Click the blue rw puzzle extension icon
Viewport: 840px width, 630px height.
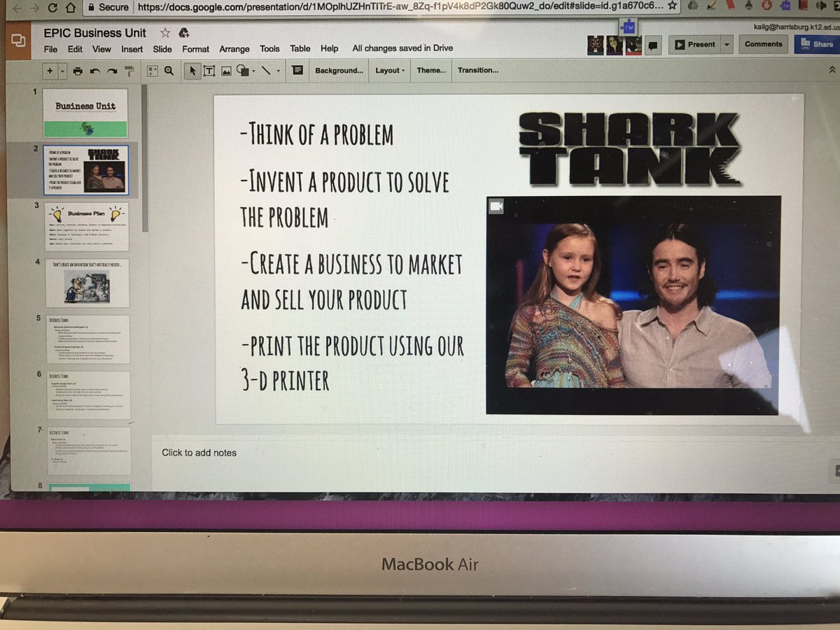628,27
